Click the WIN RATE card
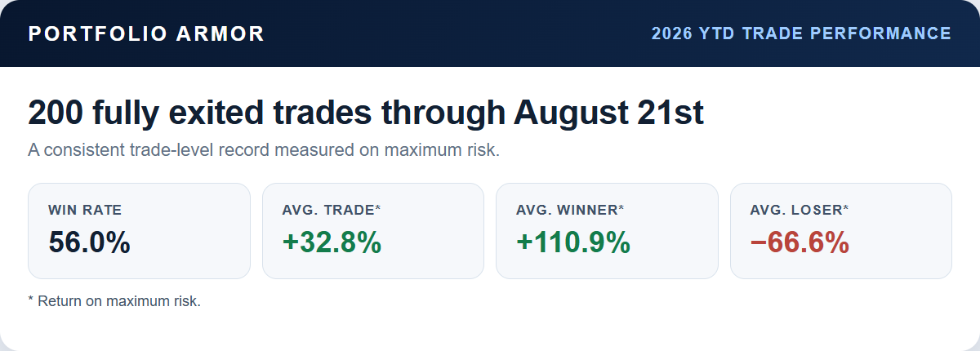Image resolution: width=980 pixels, height=351 pixels. pyautogui.click(x=139, y=231)
